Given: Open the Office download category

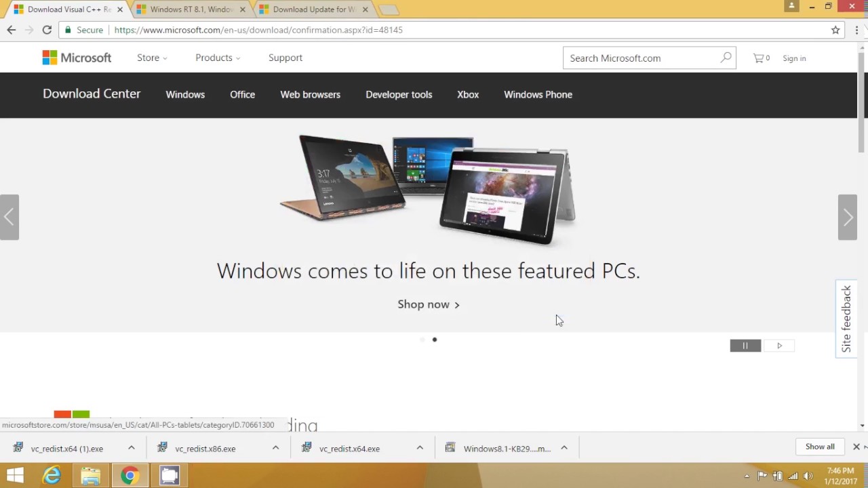Looking at the screenshot, I should 242,94.
